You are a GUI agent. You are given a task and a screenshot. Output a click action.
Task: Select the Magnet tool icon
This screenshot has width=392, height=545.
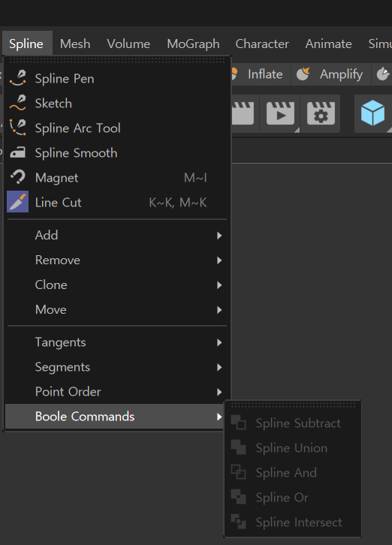(18, 177)
